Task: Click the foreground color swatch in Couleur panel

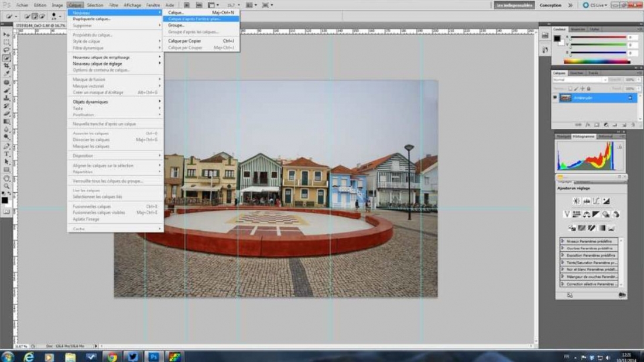Action: 557,39
